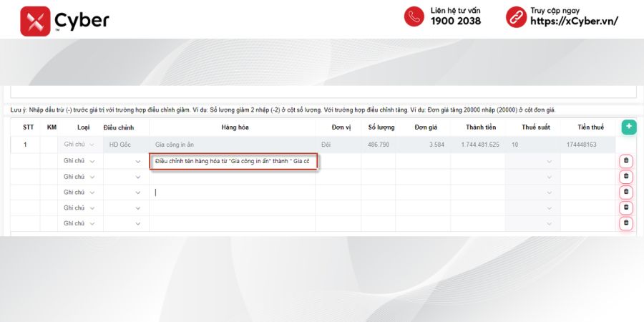This screenshot has height=322, width=644.
Task: Open Thuế suất dropdown in the last row
Action: click(532, 224)
